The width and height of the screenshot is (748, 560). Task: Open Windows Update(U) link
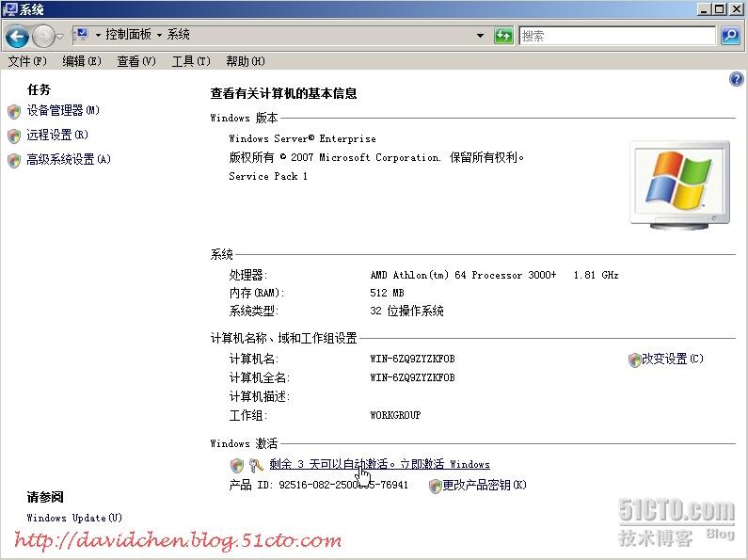coord(74,518)
